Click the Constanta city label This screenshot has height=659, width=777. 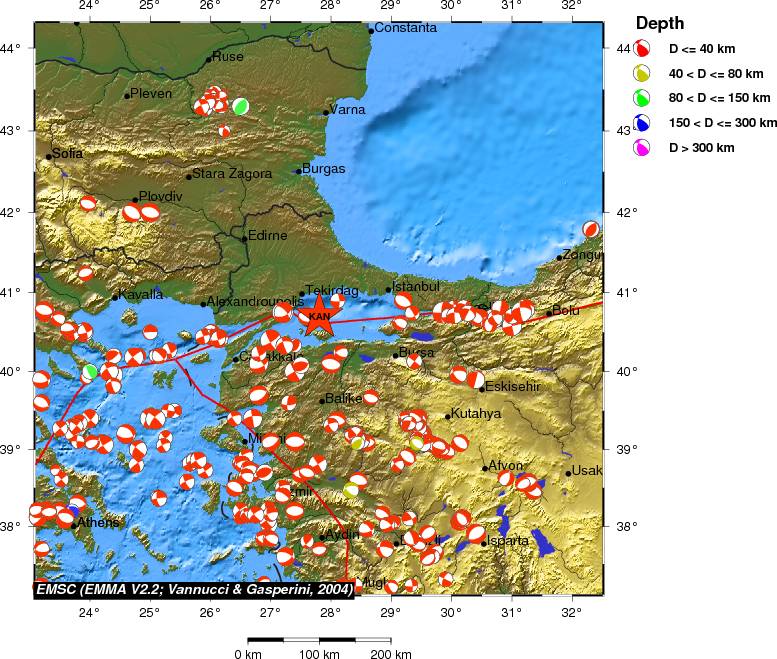[406, 28]
